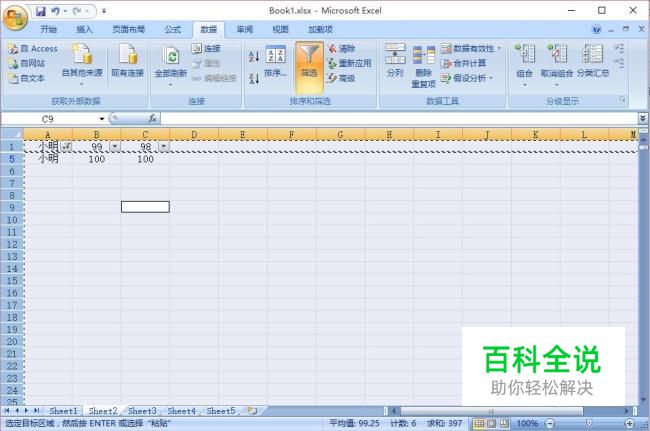Switch to Normal view in status bar
Image resolution: width=650 pixels, height=431 pixels.
pos(479,424)
